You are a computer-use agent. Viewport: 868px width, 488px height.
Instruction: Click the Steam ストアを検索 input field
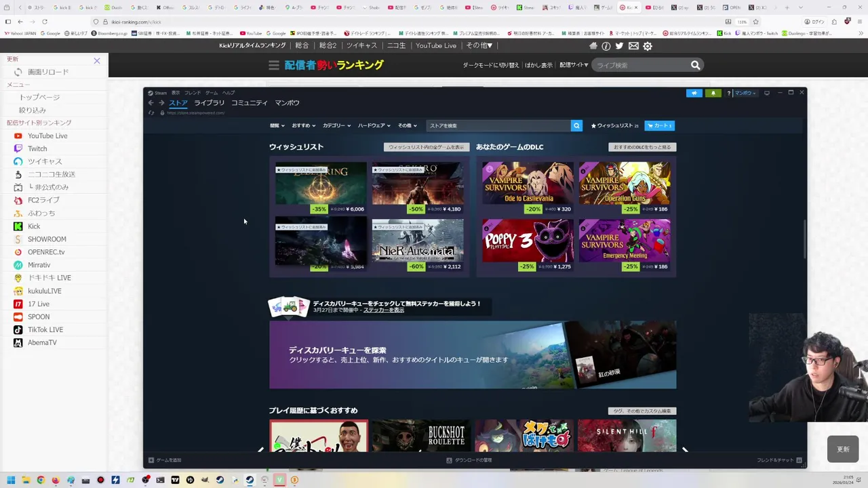click(498, 125)
